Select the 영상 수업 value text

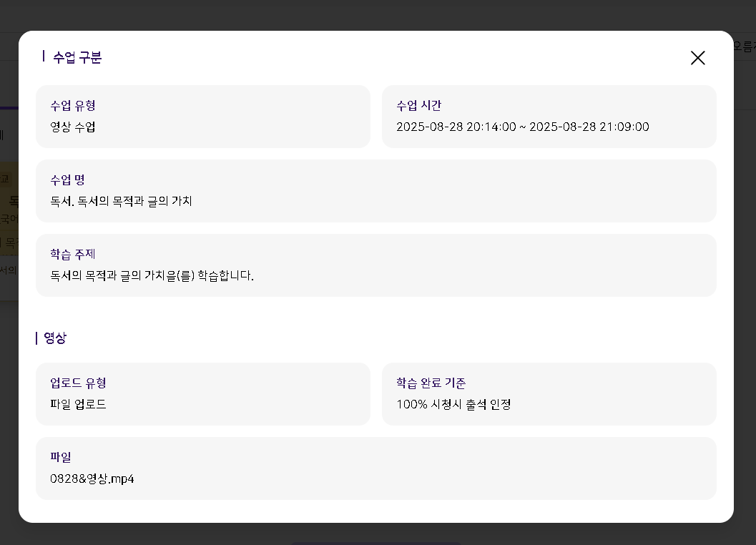73,127
